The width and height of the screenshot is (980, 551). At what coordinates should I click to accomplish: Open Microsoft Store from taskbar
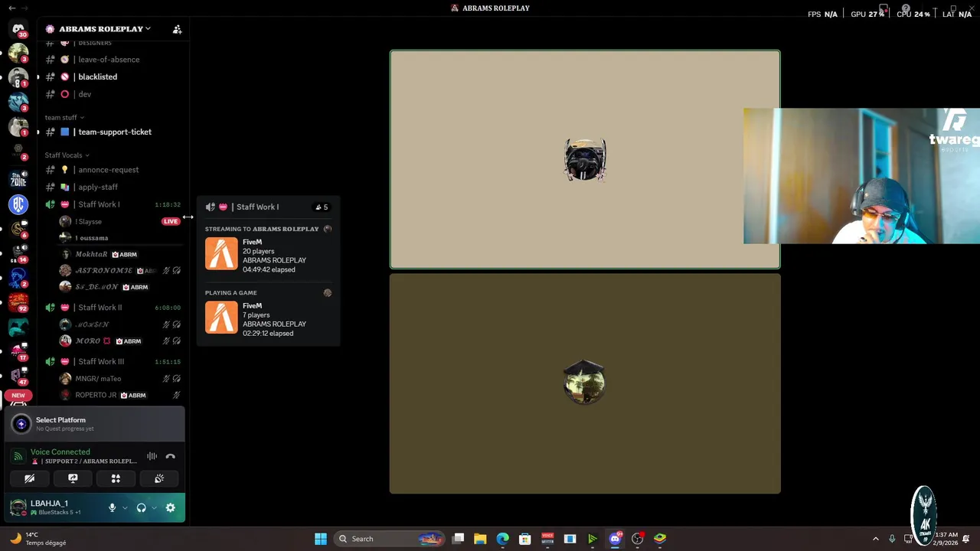(524, 539)
